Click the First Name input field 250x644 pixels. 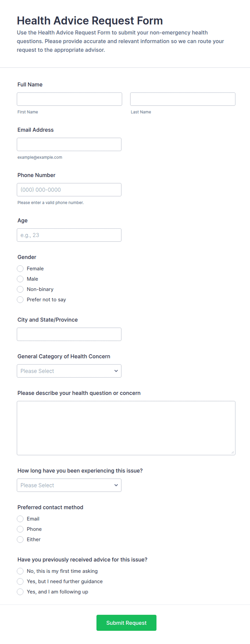click(69, 99)
